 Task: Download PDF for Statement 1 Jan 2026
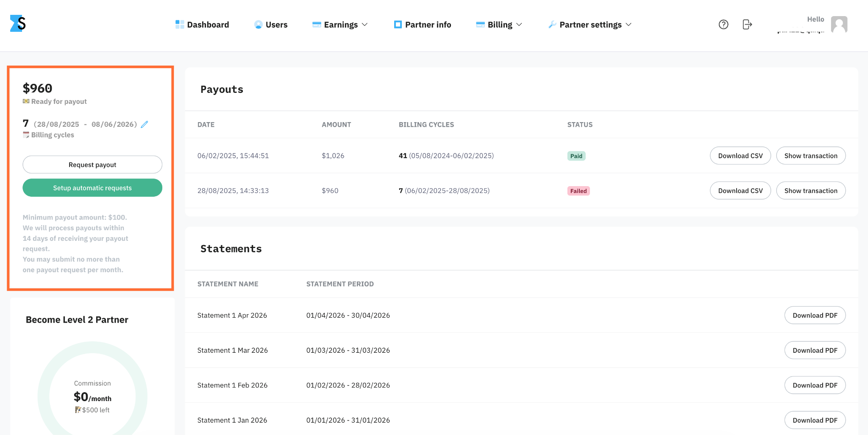coord(815,420)
